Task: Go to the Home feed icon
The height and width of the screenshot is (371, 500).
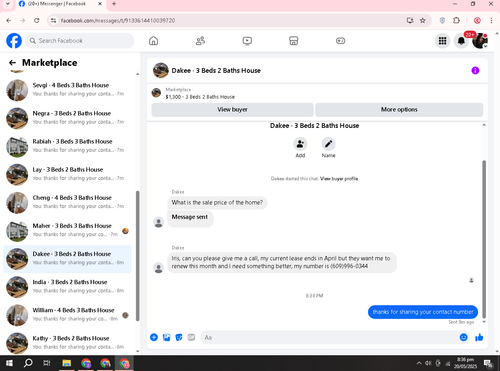Action: (153, 41)
